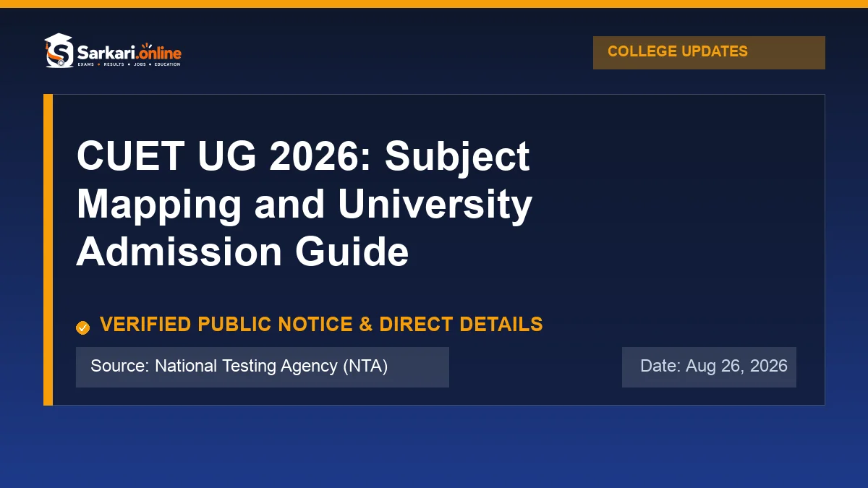Click the orange vertical accent bar on card
868x488 pixels.
(48, 249)
